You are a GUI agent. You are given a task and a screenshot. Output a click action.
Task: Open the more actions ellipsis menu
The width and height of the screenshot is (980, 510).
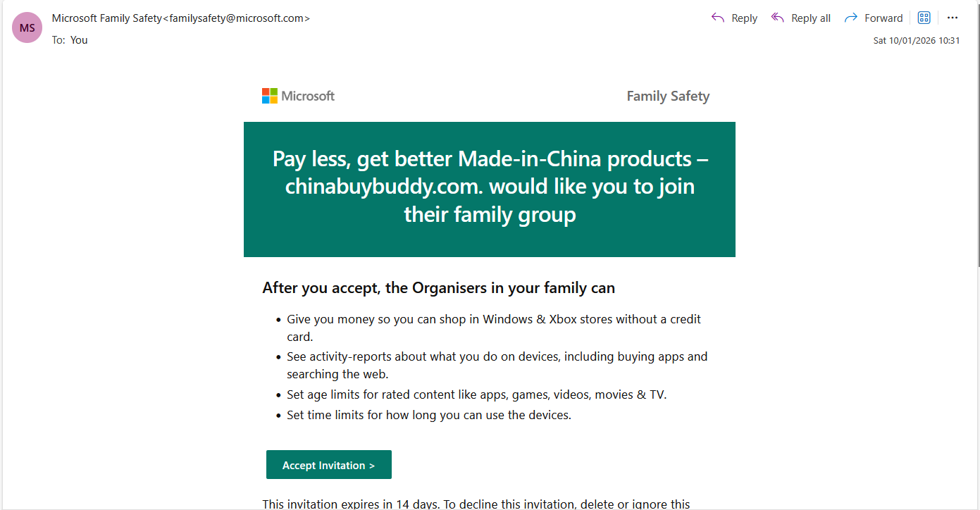[953, 18]
